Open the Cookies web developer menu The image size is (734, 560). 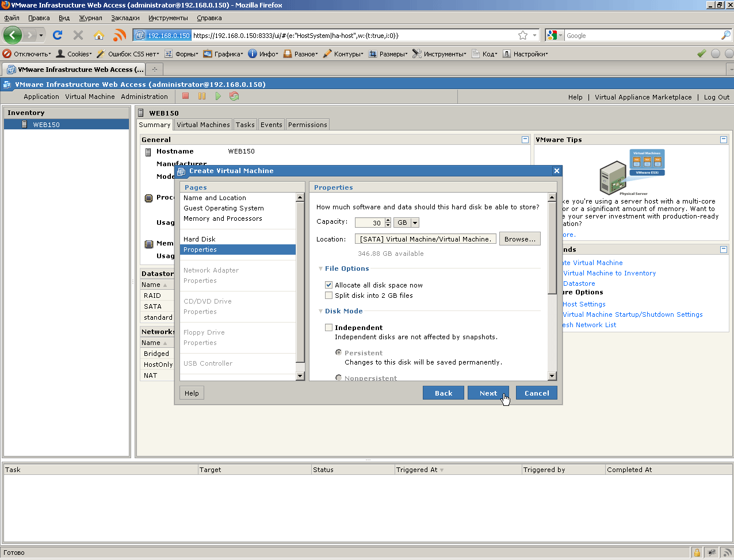pos(74,53)
